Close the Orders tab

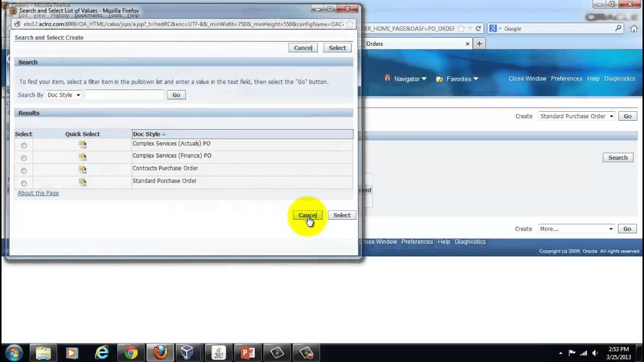(x=467, y=44)
